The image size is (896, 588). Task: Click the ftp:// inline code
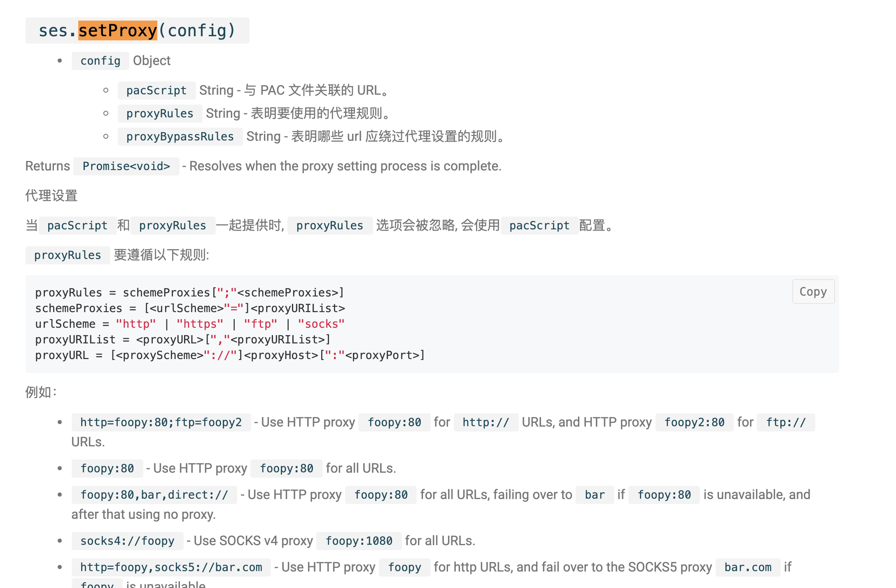click(786, 422)
